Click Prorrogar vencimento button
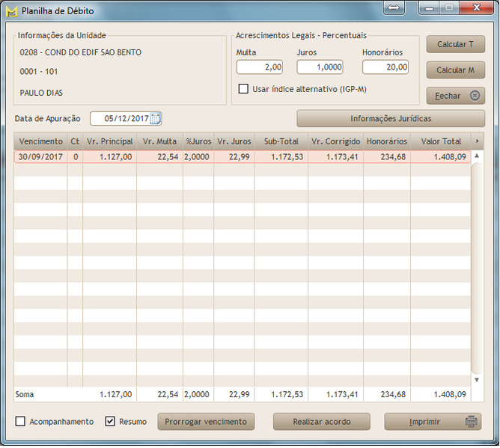This screenshot has width=500, height=448. tap(206, 422)
